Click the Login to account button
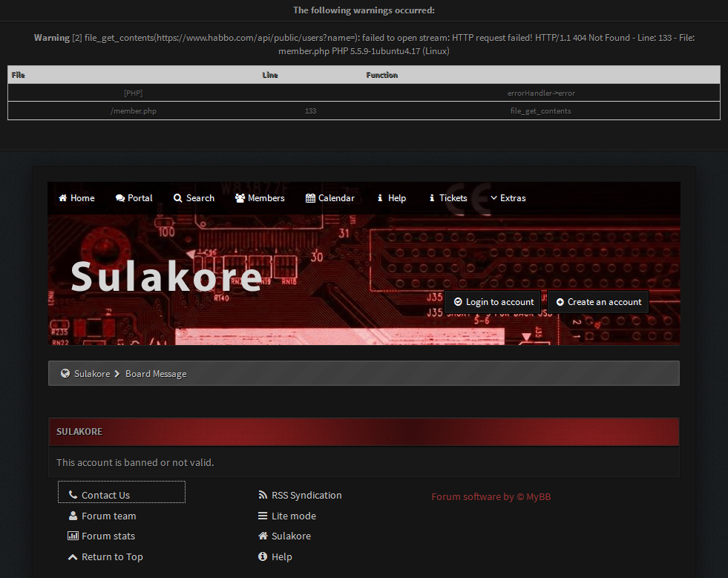The width and height of the screenshot is (728, 578). 493,302
